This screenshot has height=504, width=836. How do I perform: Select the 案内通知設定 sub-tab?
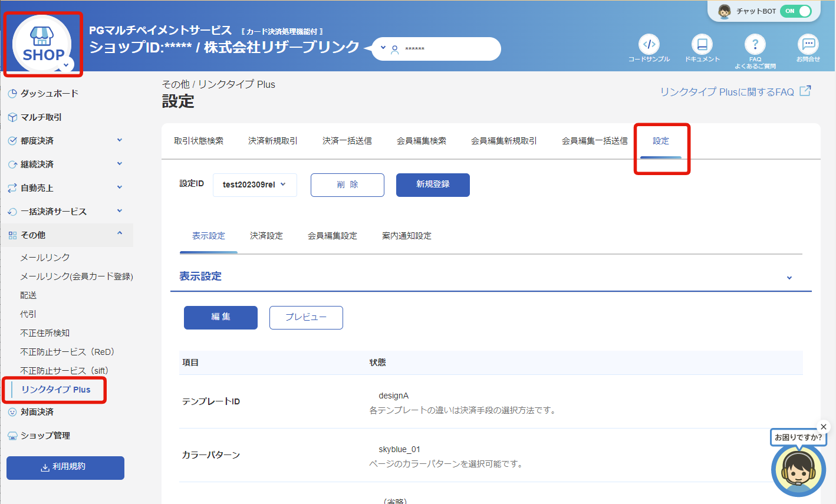[x=407, y=236]
